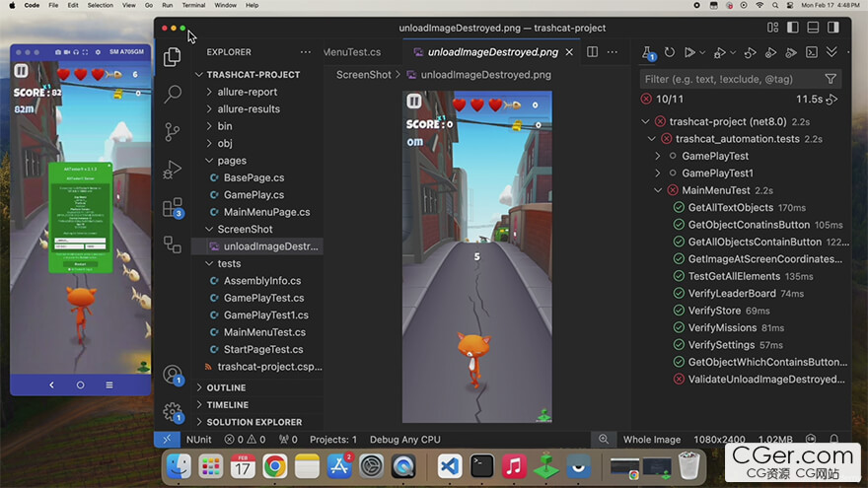Screen dimensions: 868x488
Task: Open the test filter funnel options
Action: point(831,79)
